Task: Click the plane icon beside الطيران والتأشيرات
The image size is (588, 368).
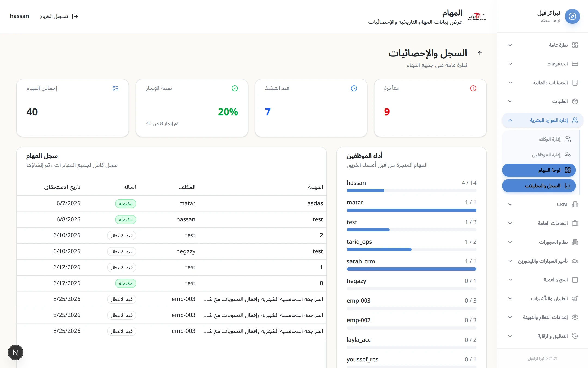Action: (575, 298)
